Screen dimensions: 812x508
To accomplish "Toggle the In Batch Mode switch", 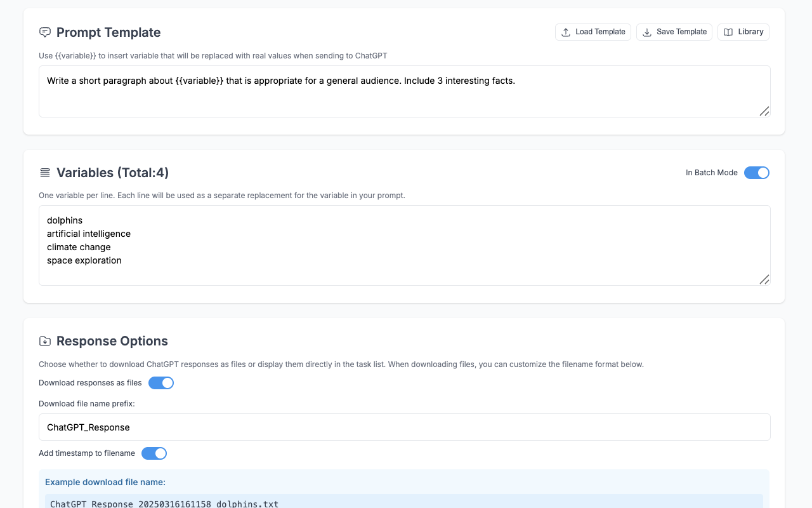I will pyautogui.click(x=756, y=173).
